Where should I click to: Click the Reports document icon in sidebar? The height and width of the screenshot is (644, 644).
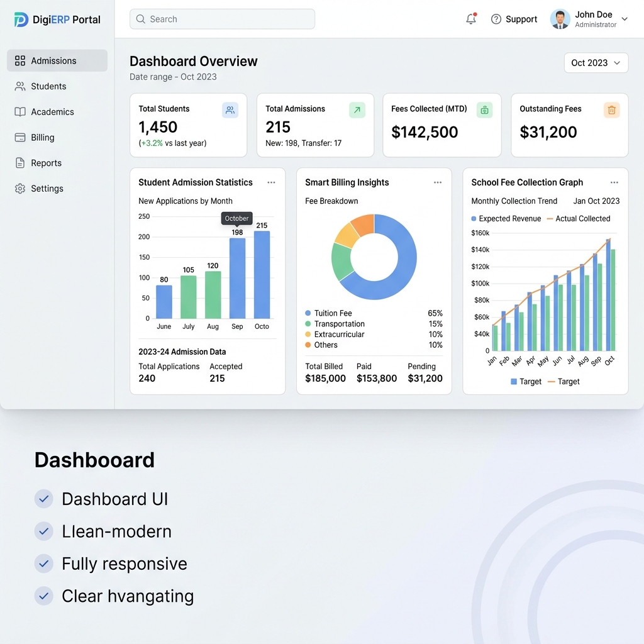tap(20, 163)
